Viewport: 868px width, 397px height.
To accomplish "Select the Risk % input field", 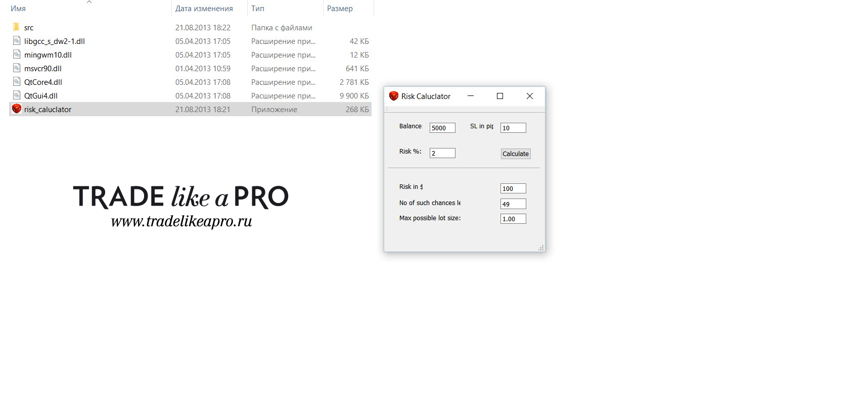I will [x=442, y=153].
